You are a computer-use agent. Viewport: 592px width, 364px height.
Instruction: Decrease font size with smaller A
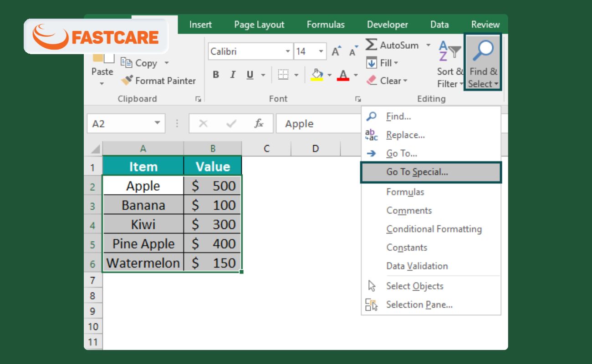click(353, 52)
